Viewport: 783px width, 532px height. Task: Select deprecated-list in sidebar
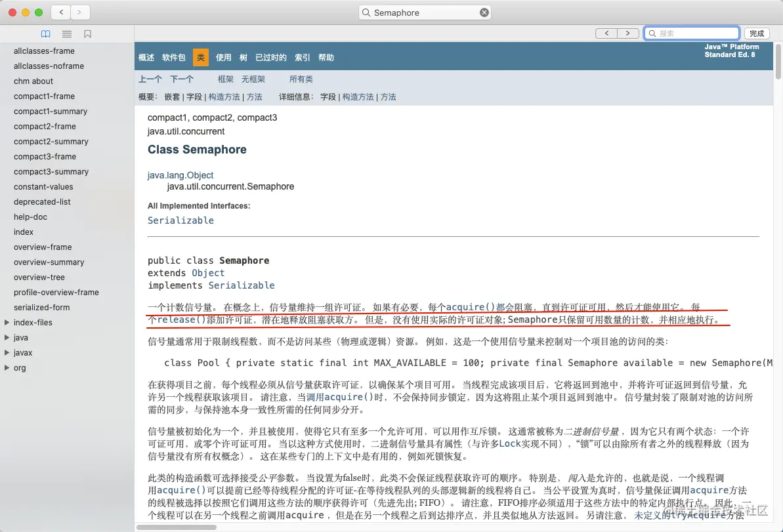(42, 201)
